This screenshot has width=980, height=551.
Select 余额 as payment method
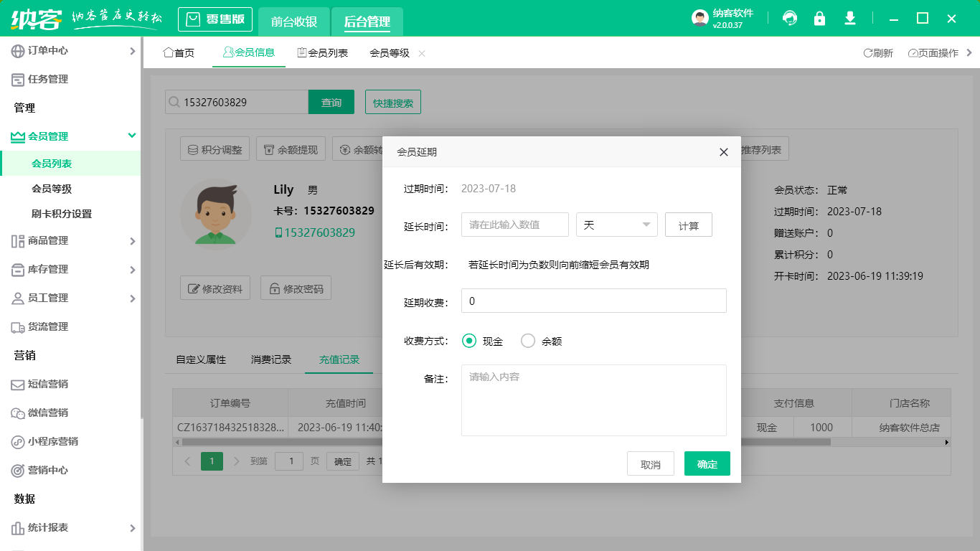coord(528,342)
